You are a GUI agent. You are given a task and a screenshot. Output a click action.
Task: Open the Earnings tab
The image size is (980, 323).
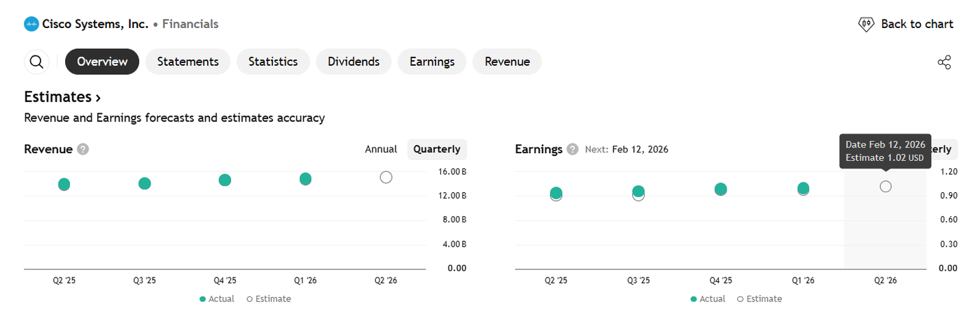tap(432, 62)
